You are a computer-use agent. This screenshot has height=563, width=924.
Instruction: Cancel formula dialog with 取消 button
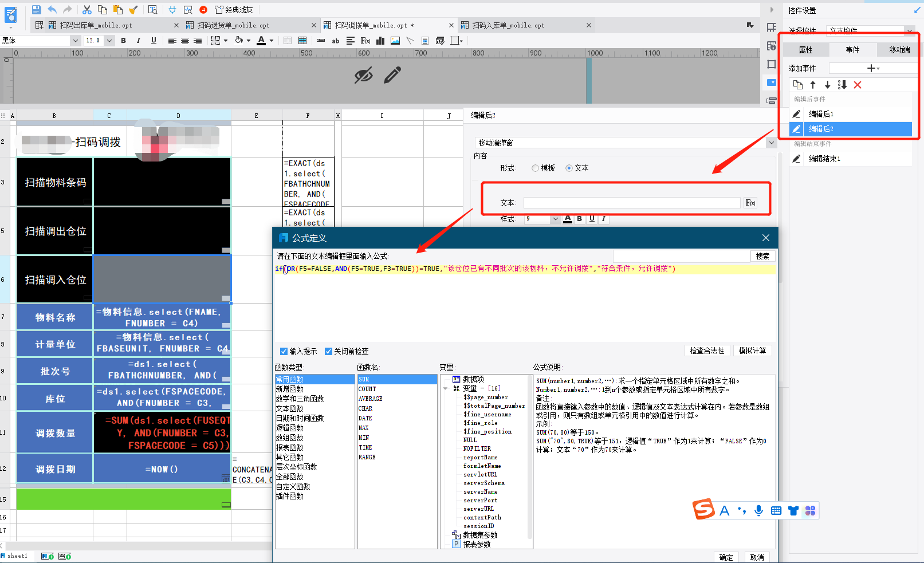coord(757,557)
